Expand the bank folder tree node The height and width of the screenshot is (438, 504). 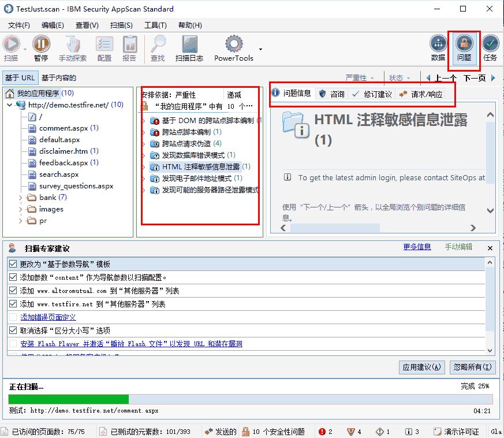[20, 198]
